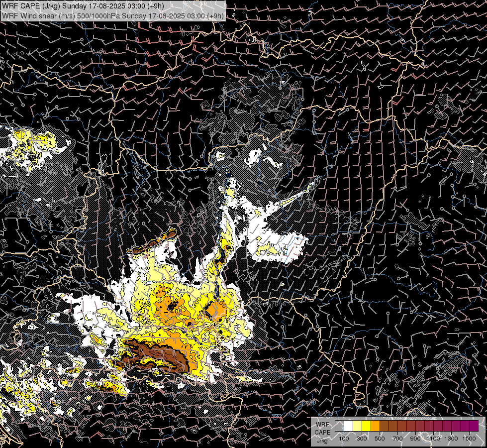Click the "700" legend scale label
The height and width of the screenshot is (448, 487).
(397, 439)
